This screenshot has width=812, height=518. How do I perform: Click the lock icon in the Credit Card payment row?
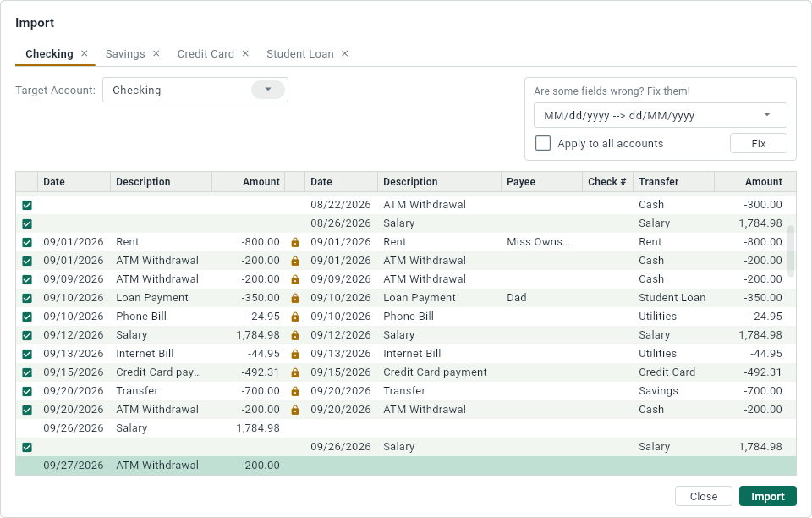click(295, 372)
